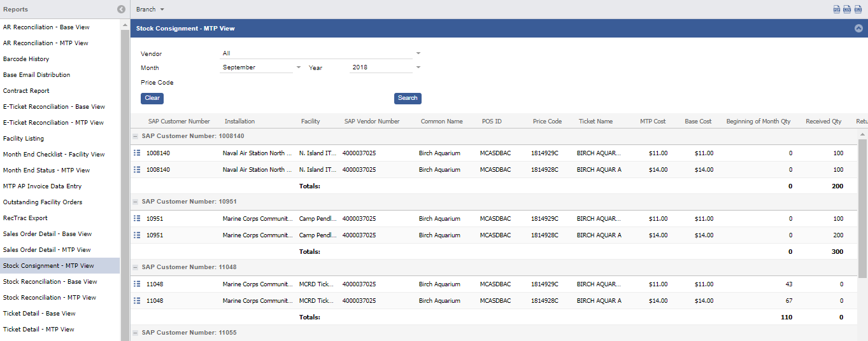This screenshot has height=341, width=868.
Task: Collapse SAP Customer Number 11048 group
Action: click(135, 267)
